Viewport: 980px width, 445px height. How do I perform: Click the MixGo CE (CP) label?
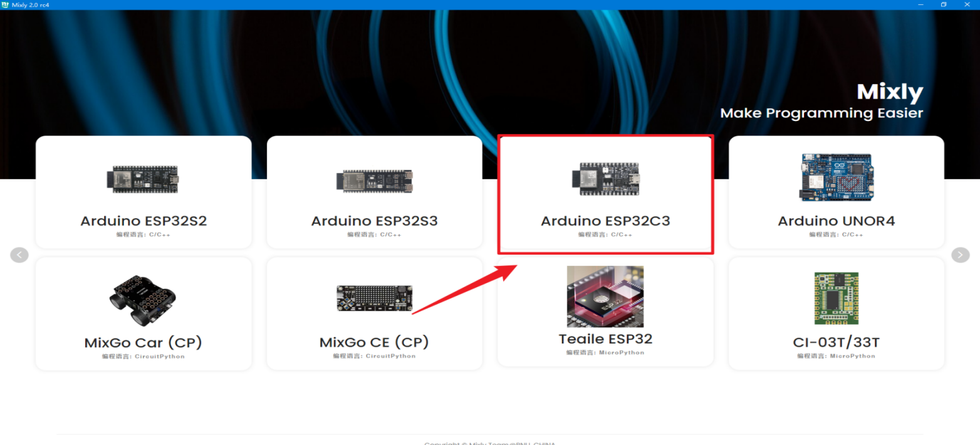click(374, 342)
